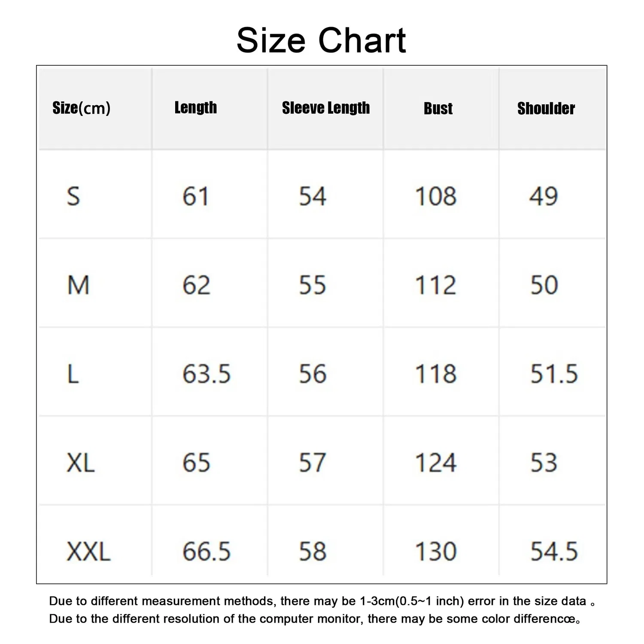The width and height of the screenshot is (644, 644).
Task: Click the S size row label
Action: 73,197
